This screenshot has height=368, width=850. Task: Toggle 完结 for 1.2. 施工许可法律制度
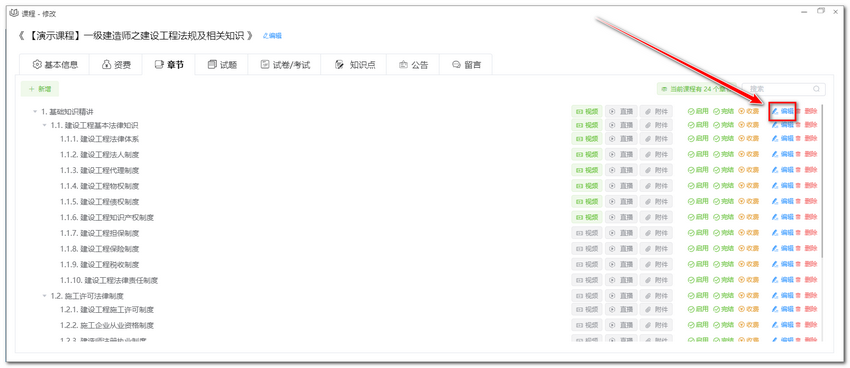point(724,296)
